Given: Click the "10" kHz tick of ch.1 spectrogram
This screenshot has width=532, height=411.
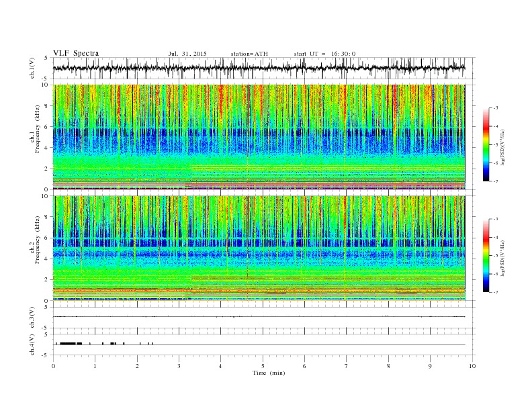Looking at the screenshot, I should click(x=46, y=85).
